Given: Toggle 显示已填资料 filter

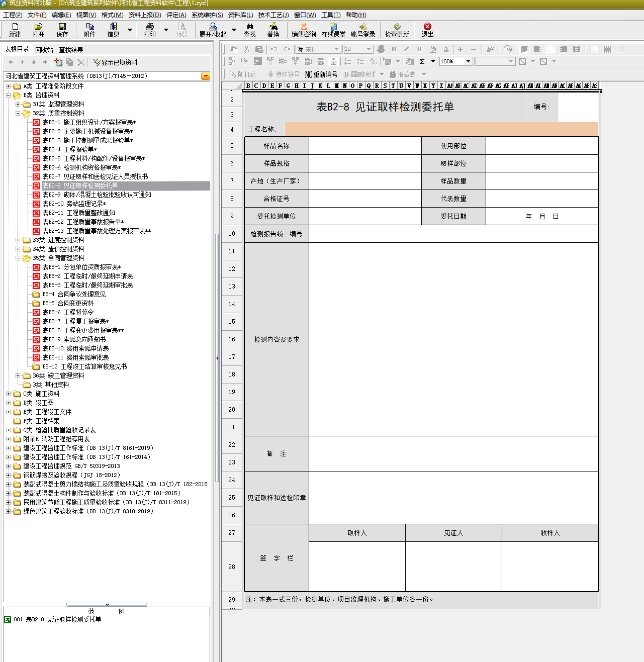Looking at the screenshot, I should click(115, 62).
